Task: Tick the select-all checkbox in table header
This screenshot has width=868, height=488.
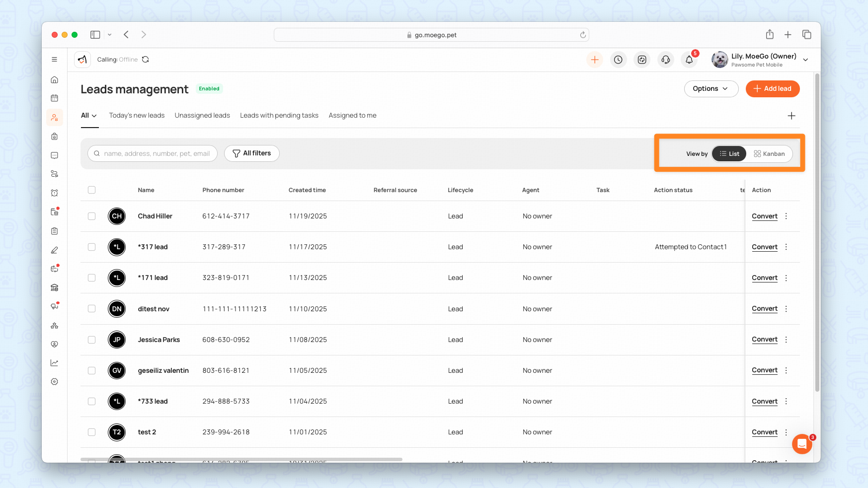Action: click(x=91, y=190)
